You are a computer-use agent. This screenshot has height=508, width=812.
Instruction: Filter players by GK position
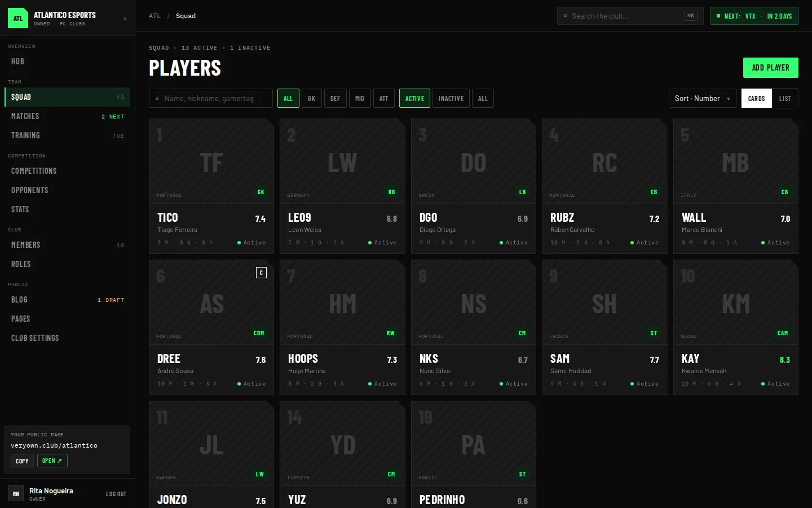[311, 98]
